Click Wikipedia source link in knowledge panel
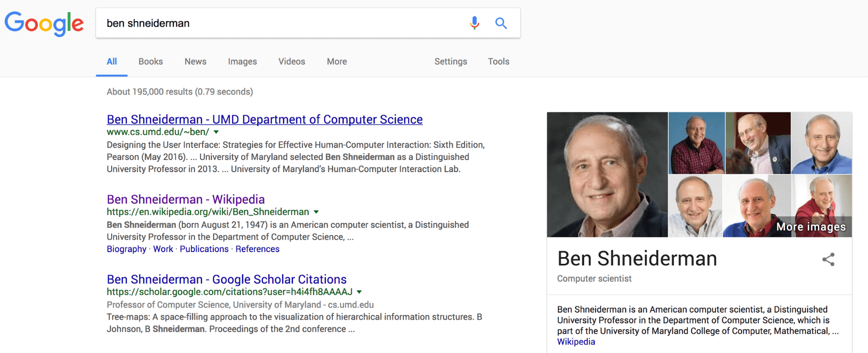Viewport: 868px width, 353px height. (x=576, y=342)
